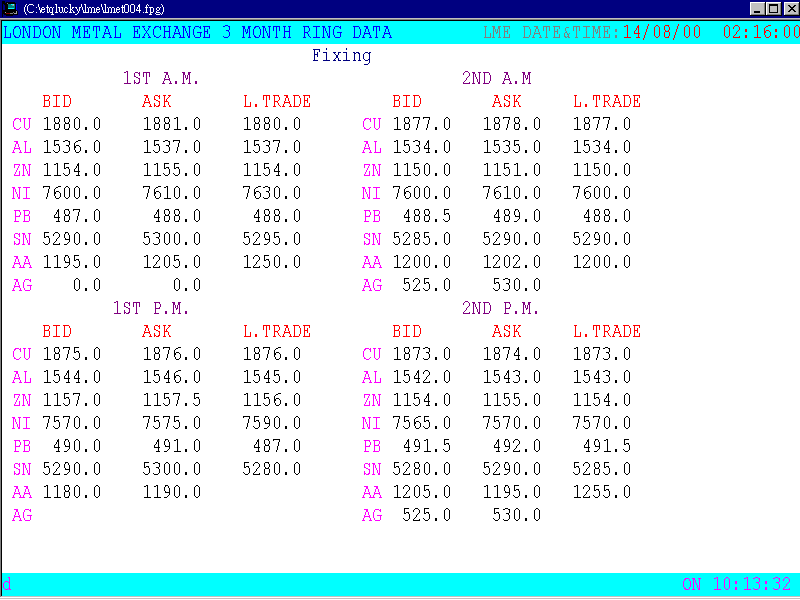Click the ASK column header under 1ST P.M.
The image size is (800, 600).
point(156,331)
